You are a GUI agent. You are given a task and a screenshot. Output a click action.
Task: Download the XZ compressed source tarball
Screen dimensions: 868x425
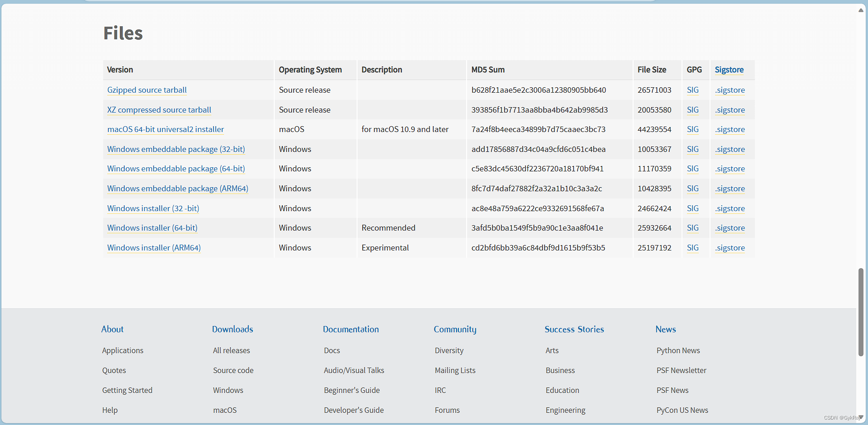[x=159, y=110]
